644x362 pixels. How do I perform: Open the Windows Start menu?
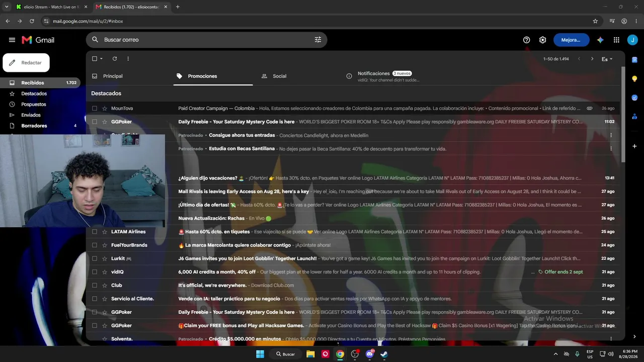point(260,354)
